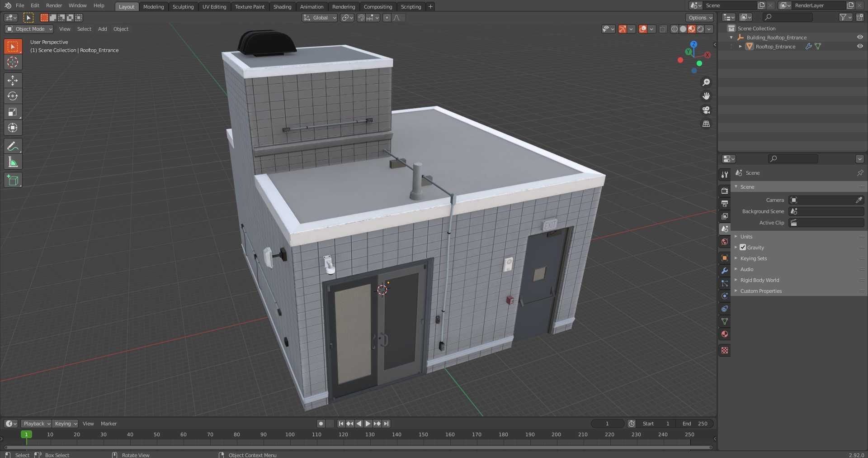Open Global transform orientation dropdown
Image resolution: width=868 pixels, height=458 pixels.
point(320,18)
